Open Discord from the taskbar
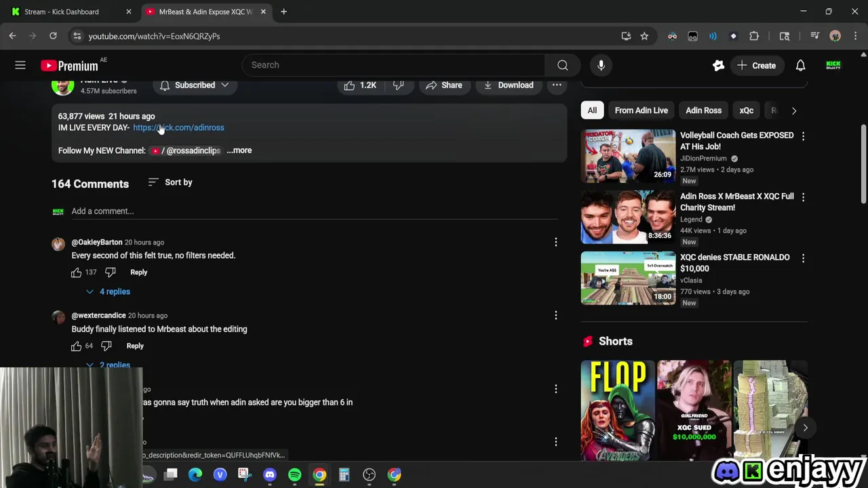The image size is (868, 488). coord(270,474)
